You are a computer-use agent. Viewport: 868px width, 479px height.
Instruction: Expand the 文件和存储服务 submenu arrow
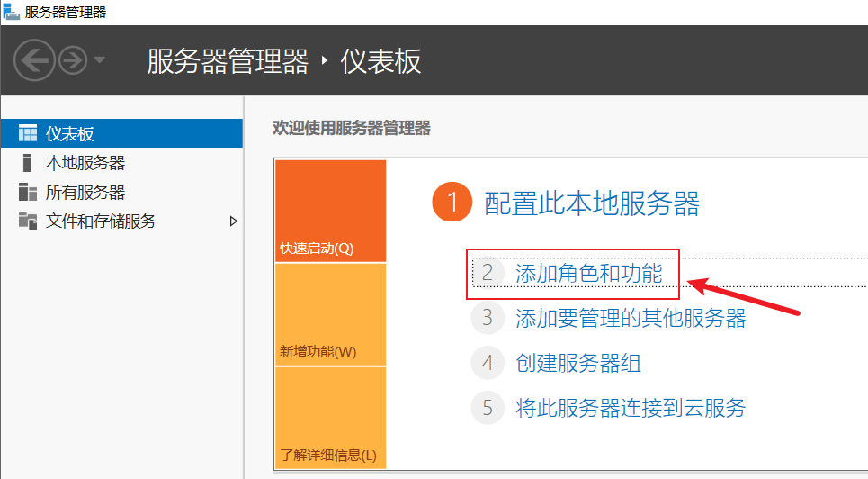click(x=234, y=221)
